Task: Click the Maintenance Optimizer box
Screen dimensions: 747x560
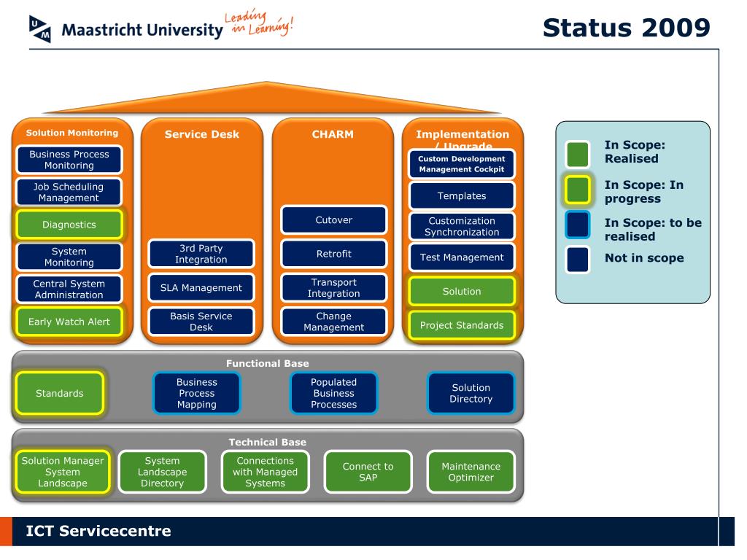Action: tap(471, 472)
